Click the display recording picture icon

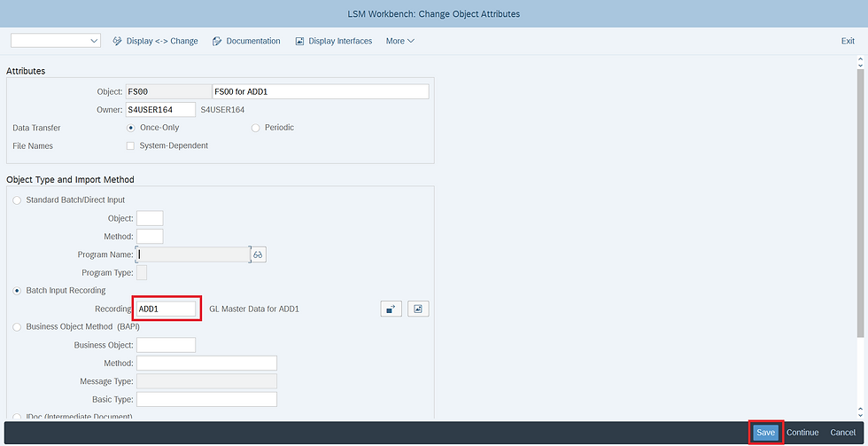tap(418, 309)
